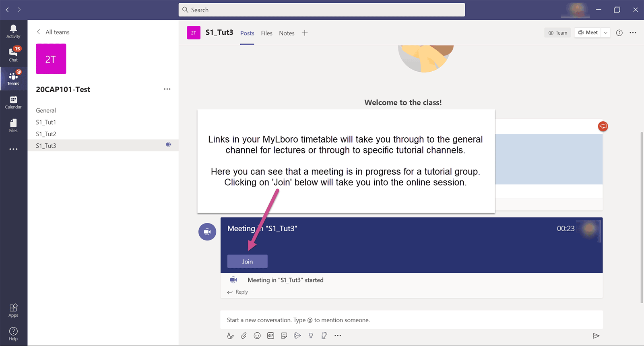This screenshot has width=644, height=346.
Task: Open the Activity feed
Action: (x=13, y=31)
